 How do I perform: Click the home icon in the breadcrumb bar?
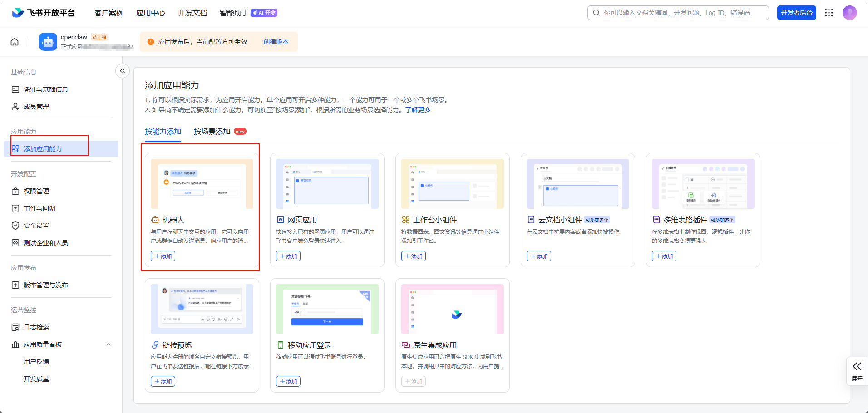tap(15, 42)
